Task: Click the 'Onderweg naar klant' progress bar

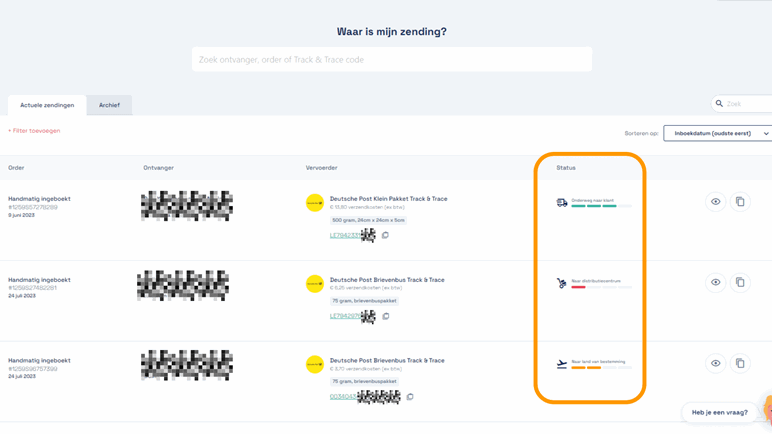Action: click(601, 207)
